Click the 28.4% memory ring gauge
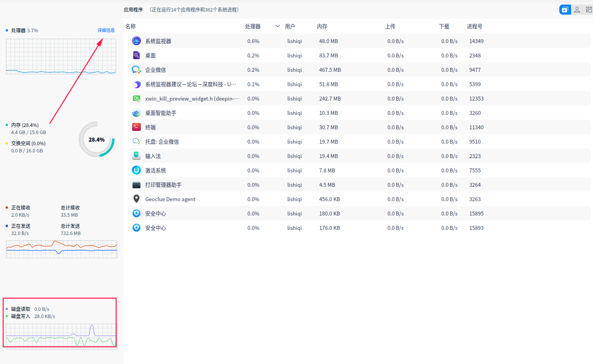 (x=97, y=139)
